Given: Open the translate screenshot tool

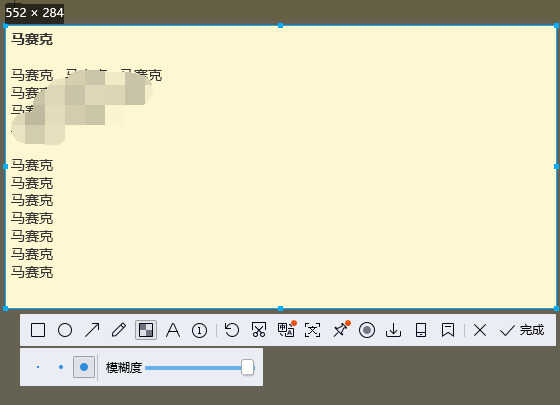Looking at the screenshot, I should 286,329.
